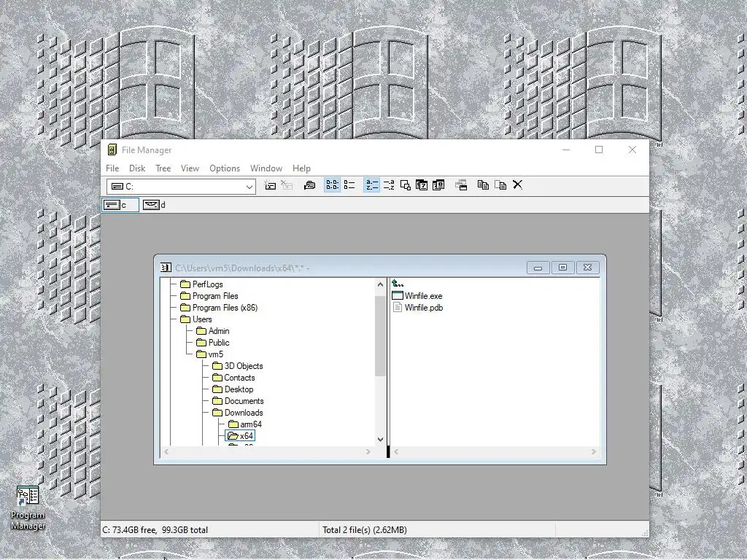
Task: Minimize the File Manager main window
Action: click(566, 149)
